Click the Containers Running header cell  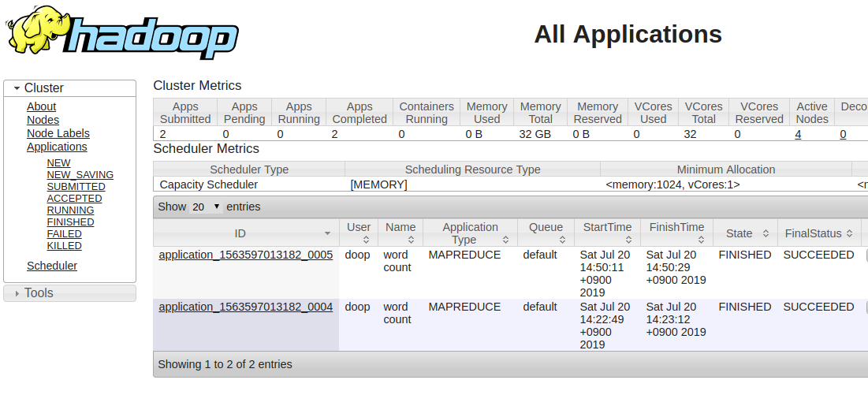tap(427, 113)
